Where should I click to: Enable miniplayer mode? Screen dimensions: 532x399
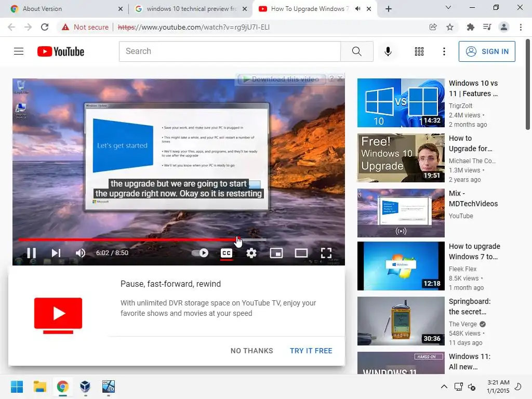pyautogui.click(x=276, y=253)
